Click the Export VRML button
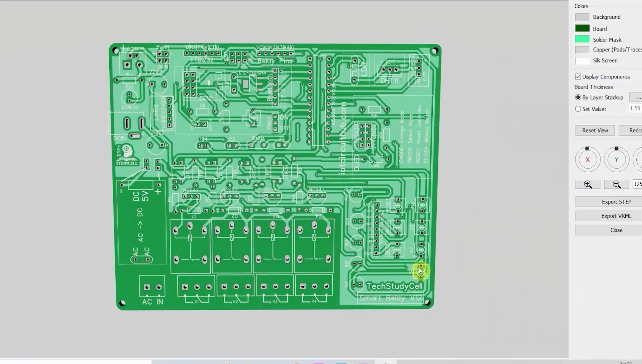This screenshot has width=642, height=364. click(x=616, y=216)
